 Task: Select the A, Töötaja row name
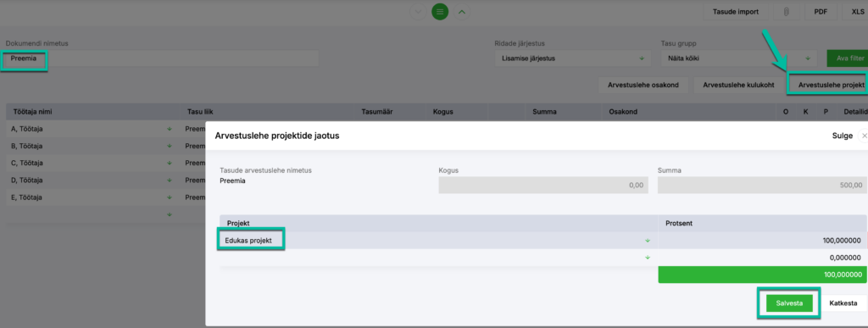(26, 129)
